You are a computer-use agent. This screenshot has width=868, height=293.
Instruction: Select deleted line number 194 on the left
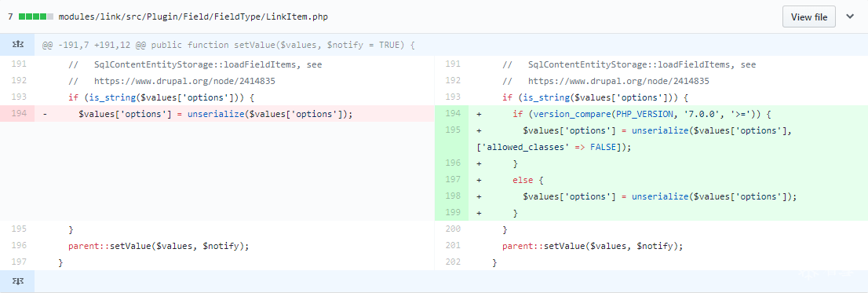pyautogui.click(x=19, y=114)
